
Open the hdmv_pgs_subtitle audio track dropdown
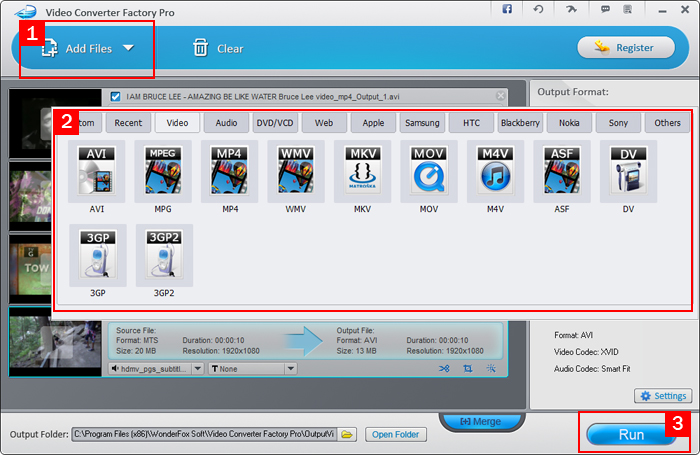coord(198,369)
